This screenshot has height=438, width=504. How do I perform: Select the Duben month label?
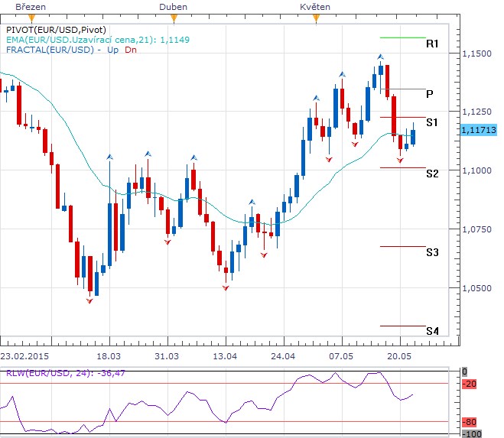point(174,7)
